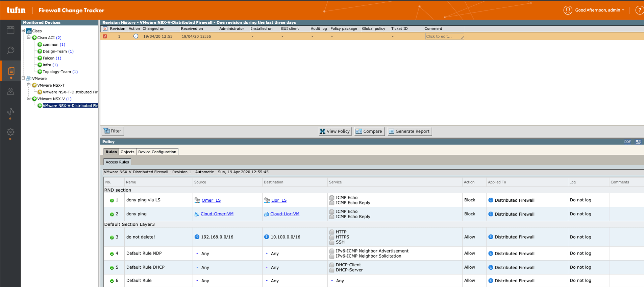Click the 'deny ping via LS' rule name
644x287 pixels.
pos(143,200)
